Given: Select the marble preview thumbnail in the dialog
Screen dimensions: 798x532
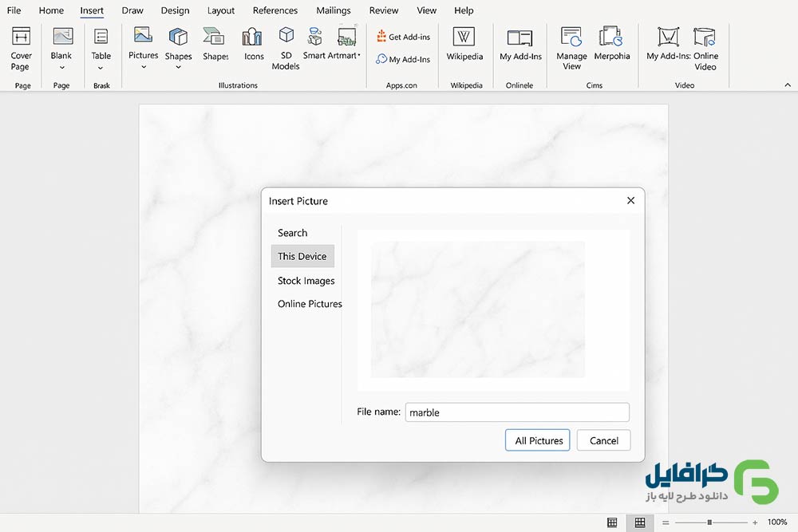Looking at the screenshot, I should (478, 309).
